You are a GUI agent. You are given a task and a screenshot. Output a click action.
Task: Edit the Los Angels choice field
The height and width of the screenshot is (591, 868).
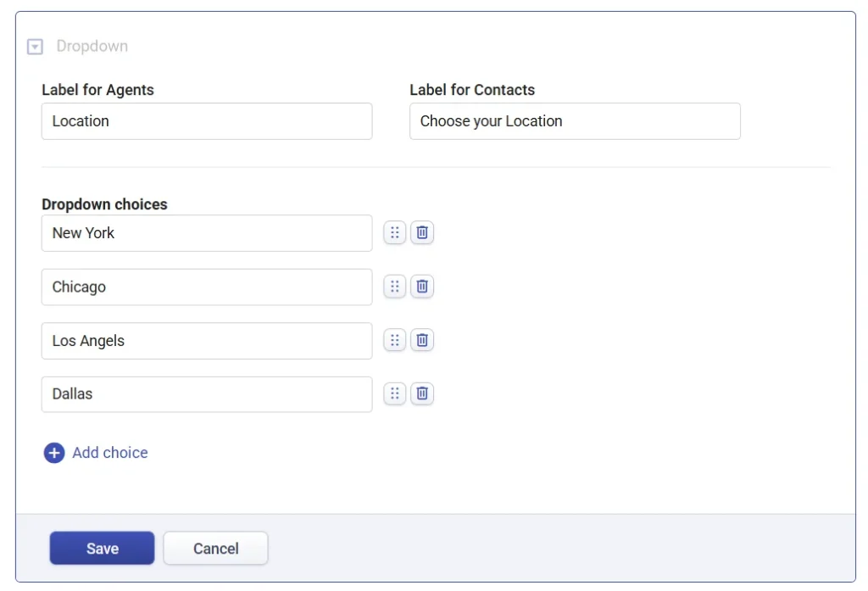pyautogui.click(x=207, y=341)
